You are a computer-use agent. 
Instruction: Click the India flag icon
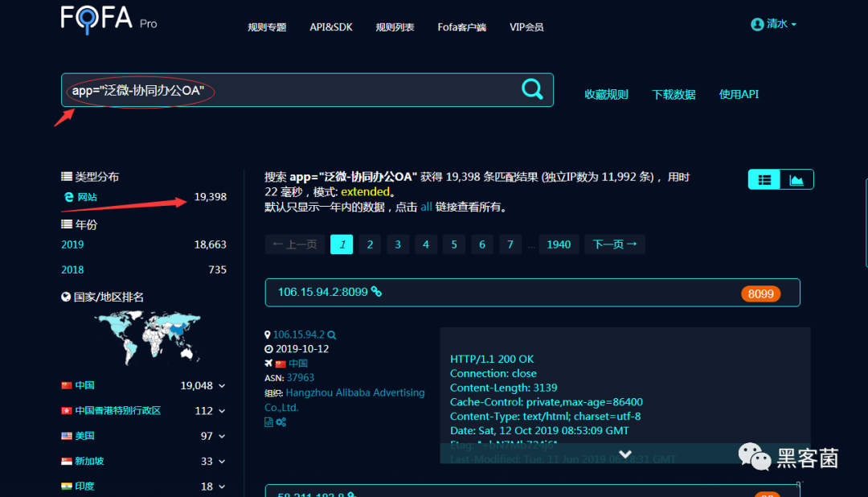pyautogui.click(x=67, y=487)
